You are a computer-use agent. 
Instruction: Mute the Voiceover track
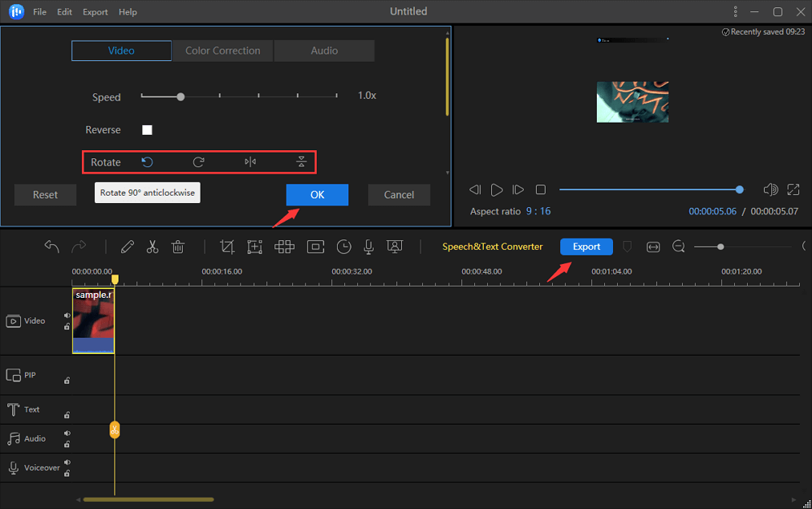[x=67, y=463]
